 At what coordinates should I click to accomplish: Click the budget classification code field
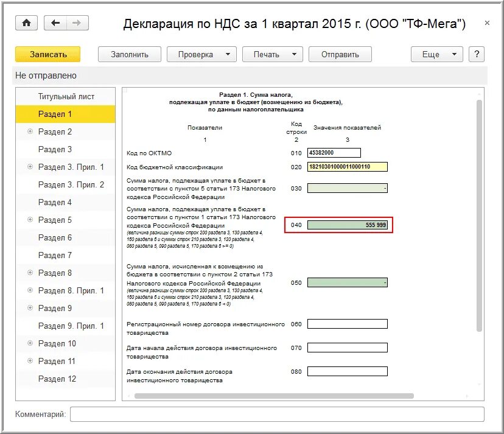pos(348,167)
